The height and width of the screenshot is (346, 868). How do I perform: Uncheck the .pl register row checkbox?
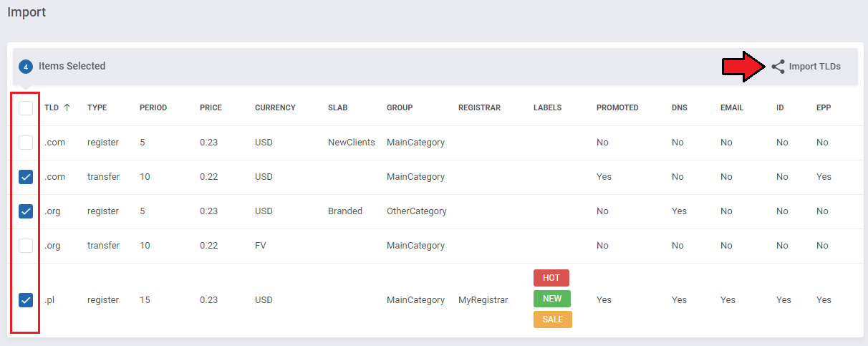26,300
